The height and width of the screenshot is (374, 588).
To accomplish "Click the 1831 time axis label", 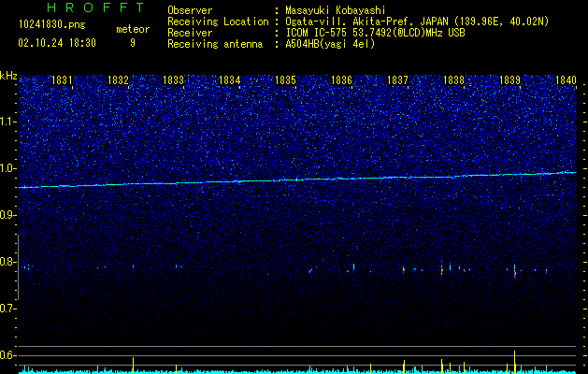I will pos(62,80).
